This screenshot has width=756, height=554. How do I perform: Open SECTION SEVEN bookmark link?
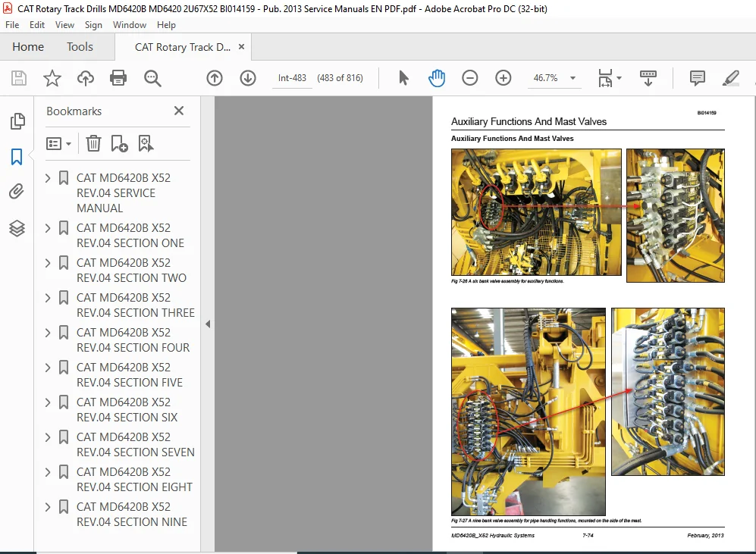(x=136, y=445)
